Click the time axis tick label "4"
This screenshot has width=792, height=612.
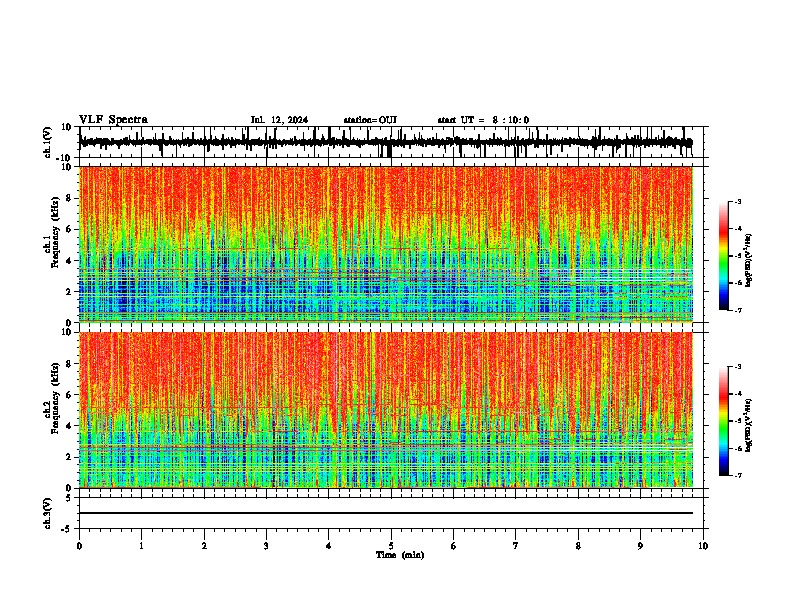click(329, 546)
